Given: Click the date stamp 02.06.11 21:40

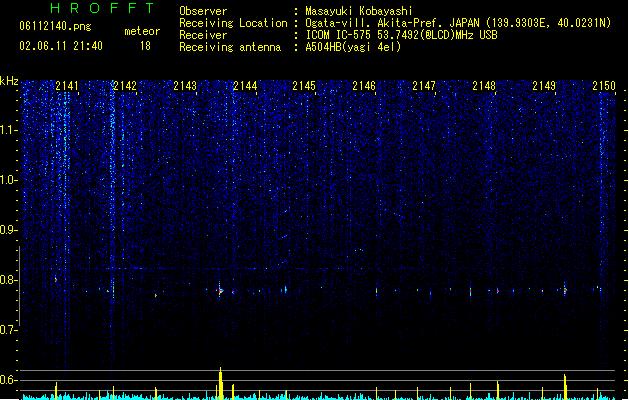Looking at the screenshot, I should click(x=61, y=46).
